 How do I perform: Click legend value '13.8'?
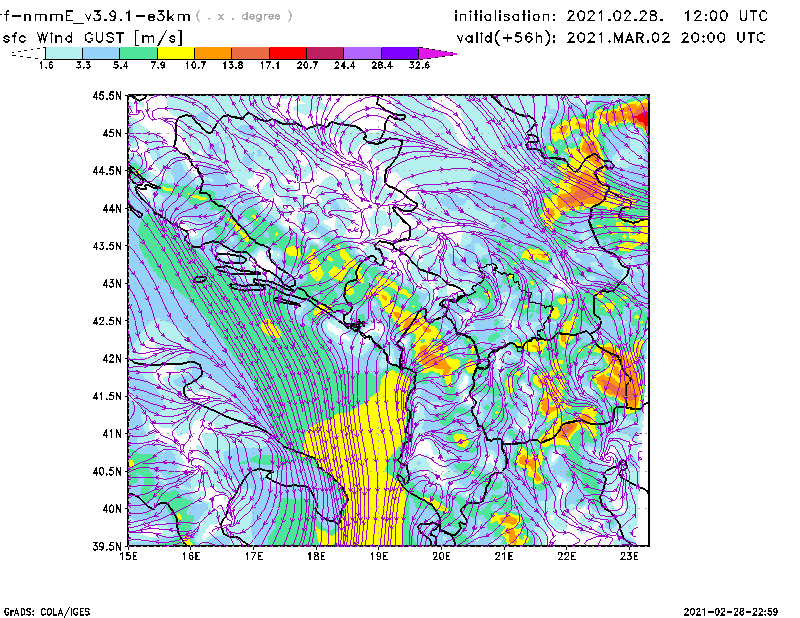(x=232, y=65)
